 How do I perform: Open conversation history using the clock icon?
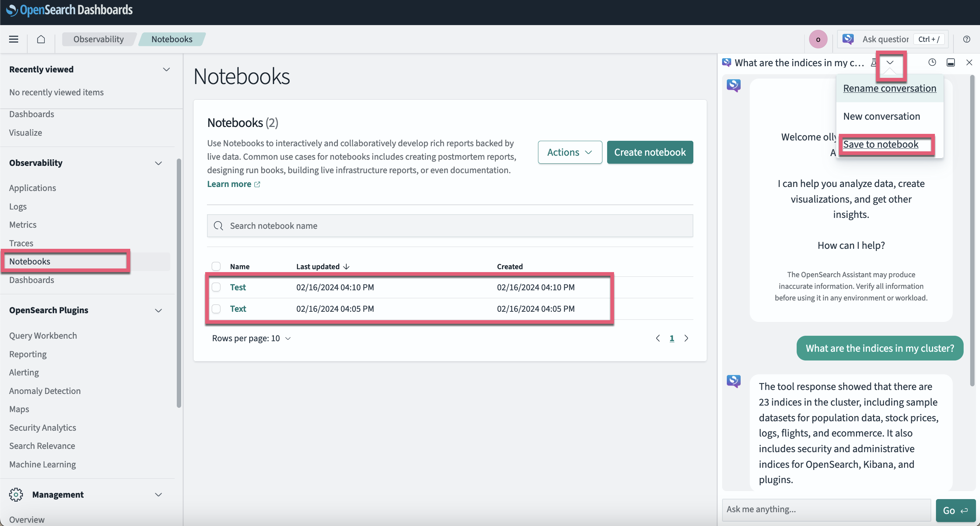(932, 62)
